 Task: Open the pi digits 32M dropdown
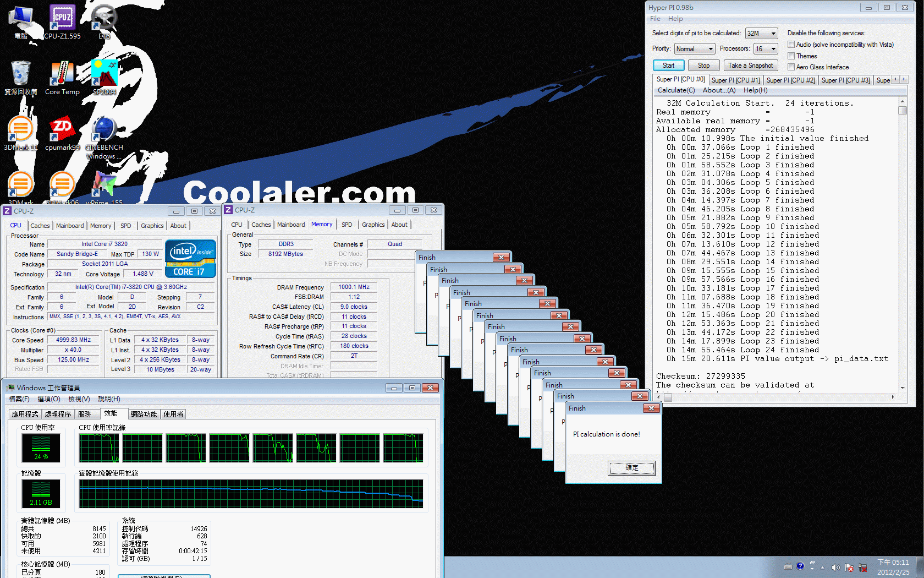[762, 34]
